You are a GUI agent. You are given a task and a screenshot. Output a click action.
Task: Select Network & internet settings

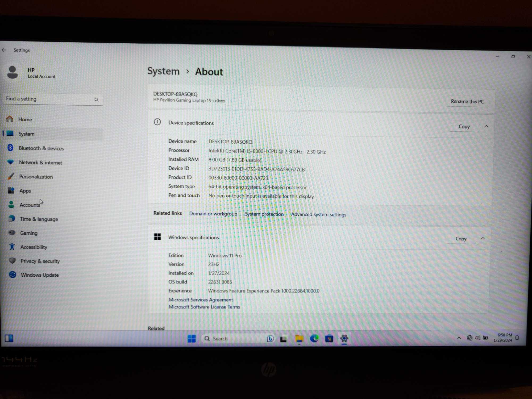[x=41, y=162]
